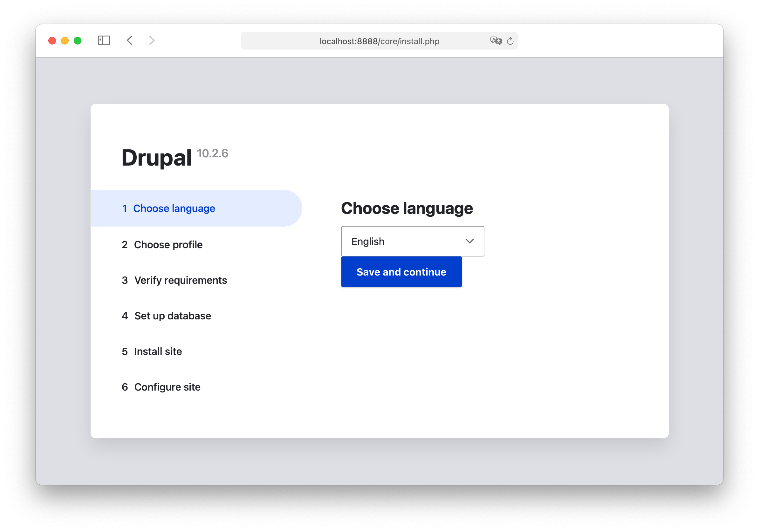Click the localhost address bar
The height and width of the screenshot is (532, 759).
379,41
